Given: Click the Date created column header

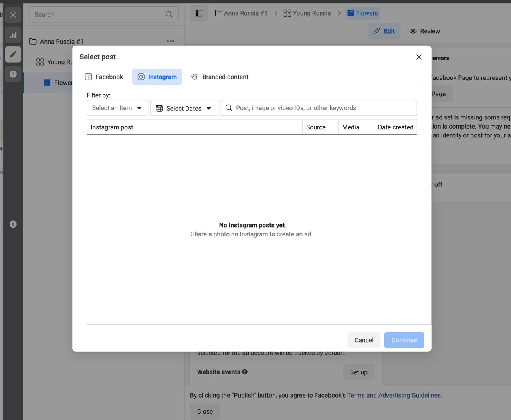Looking at the screenshot, I should [x=396, y=127].
